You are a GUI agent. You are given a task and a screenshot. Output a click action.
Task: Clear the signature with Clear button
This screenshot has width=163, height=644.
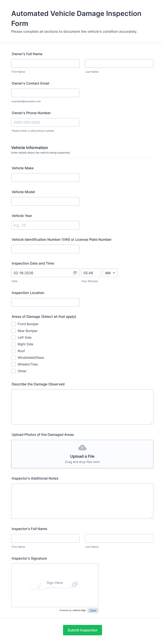pyautogui.click(x=93, y=610)
